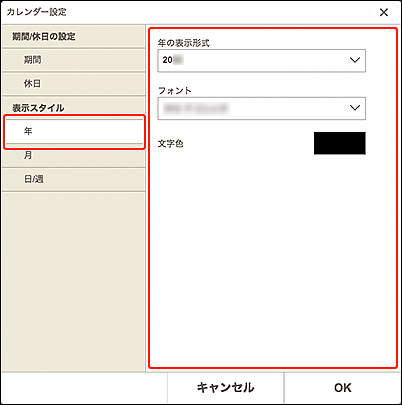The width and height of the screenshot is (402, 405).
Task: Open the 期間 settings item
Action: (73, 60)
